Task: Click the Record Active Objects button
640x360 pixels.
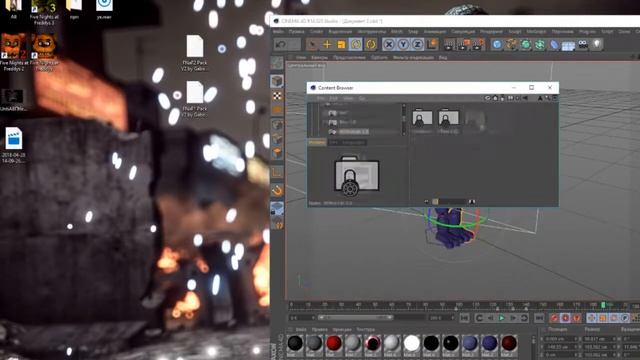Action: point(554,318)
